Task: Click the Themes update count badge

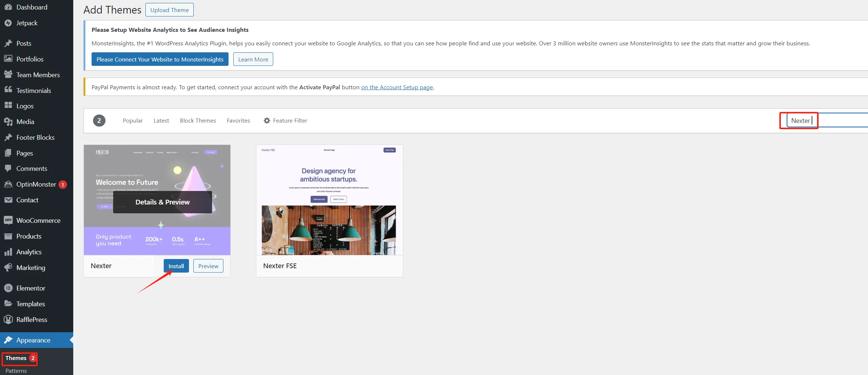Action: coord(33,358)
